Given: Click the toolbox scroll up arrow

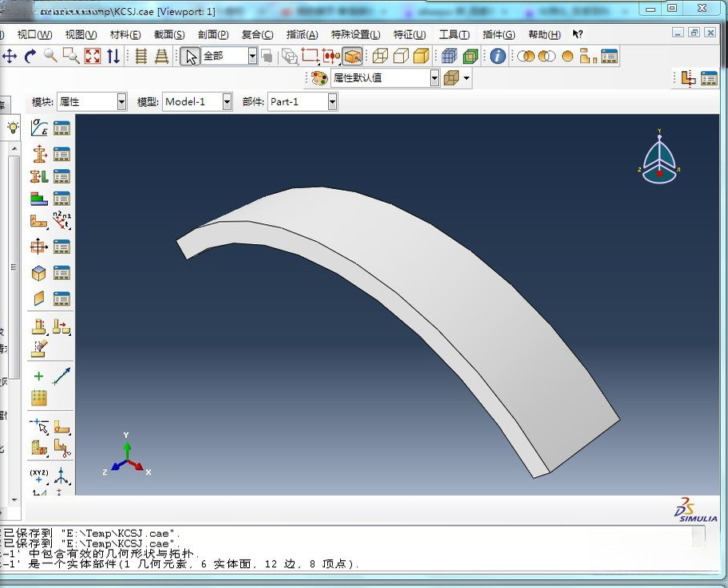Looking at the screenshot, I should point(14,148).
